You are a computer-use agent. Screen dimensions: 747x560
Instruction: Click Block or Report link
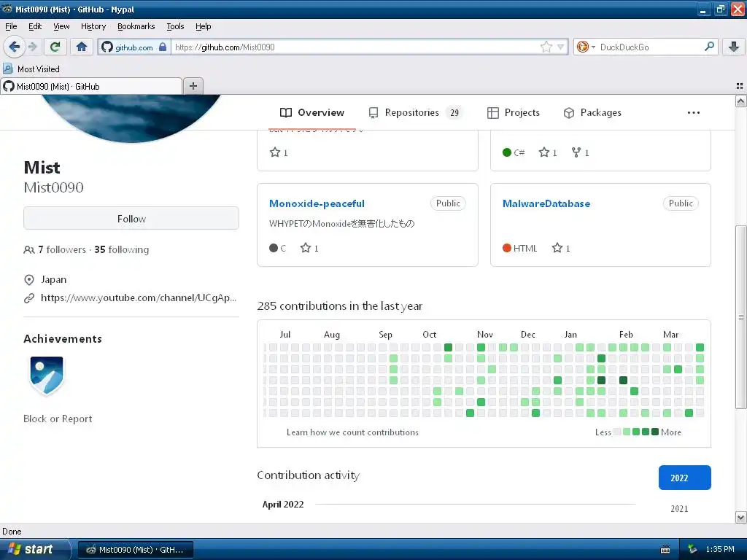click(x=58, y=419)
